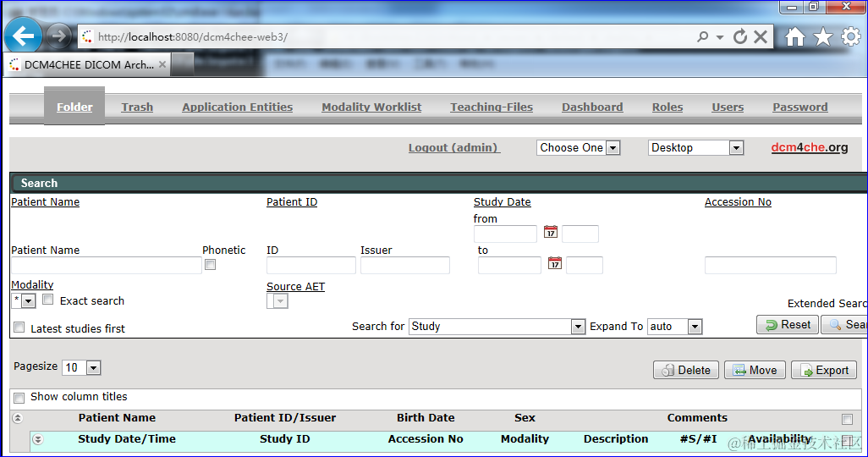Open the browser home page icon
This screenshot has width=868, height=457.
coord(795,36)
